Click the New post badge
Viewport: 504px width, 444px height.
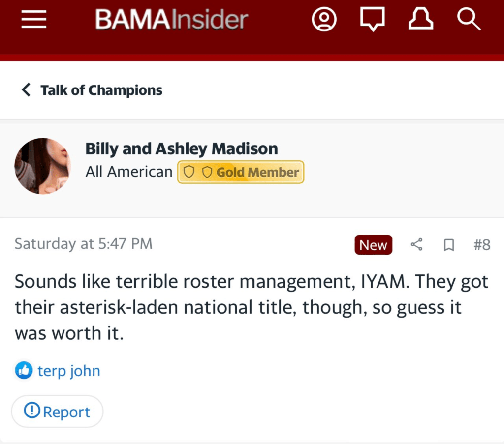pyautogui.click(x=373, y=245)
